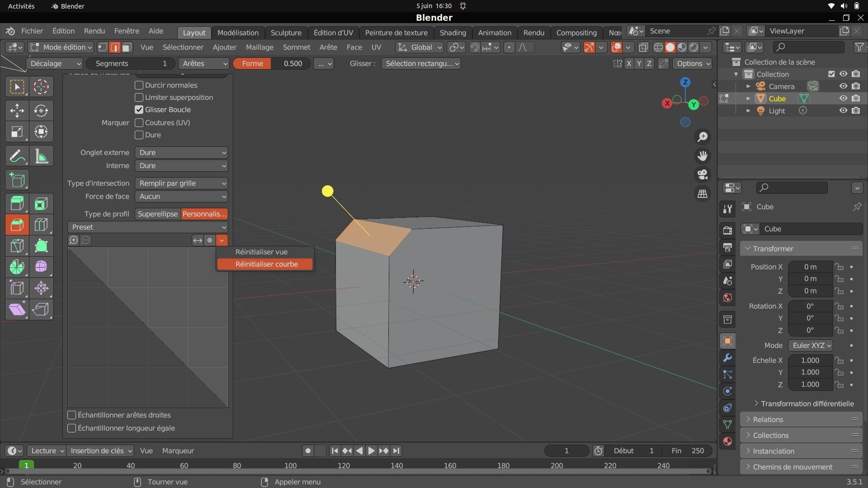Image resolution: width=868 pixels, height=488 pixels.
Task: Switch to the Sculpture workspace tab
Action: [286, 33]
